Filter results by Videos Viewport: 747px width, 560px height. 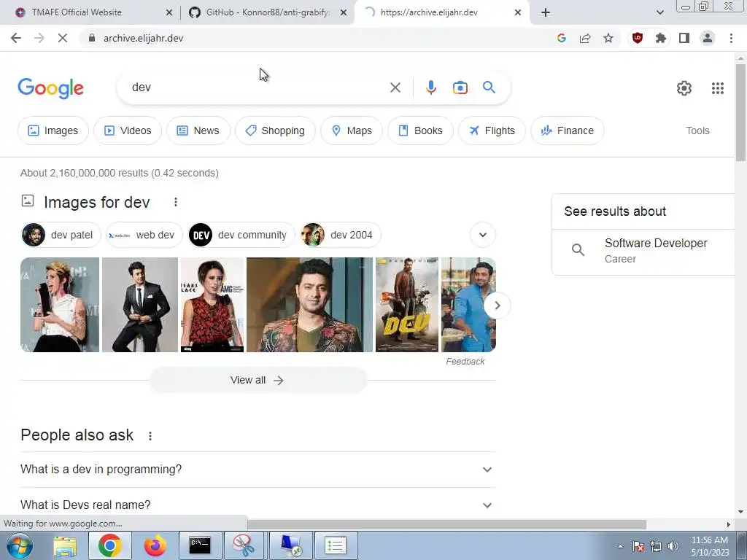pos(128,131)
